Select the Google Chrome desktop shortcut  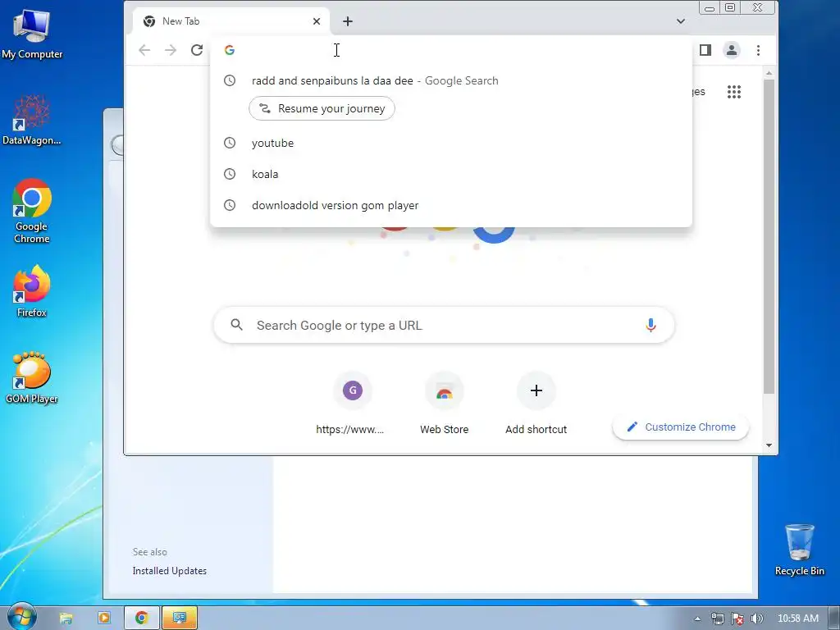(x=32, y=211)
